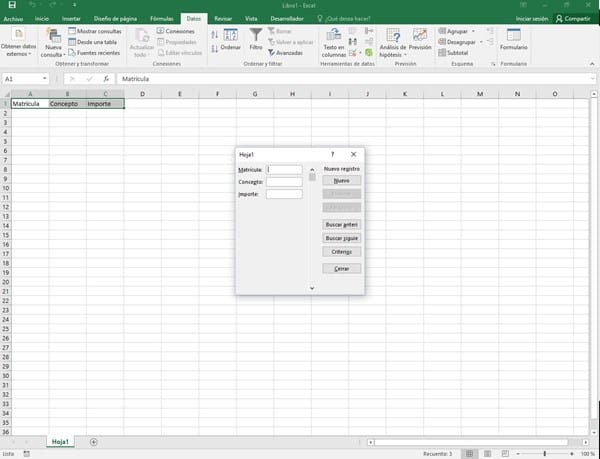
Task: Open Texto en columnas tool
Action: point(333,42)
